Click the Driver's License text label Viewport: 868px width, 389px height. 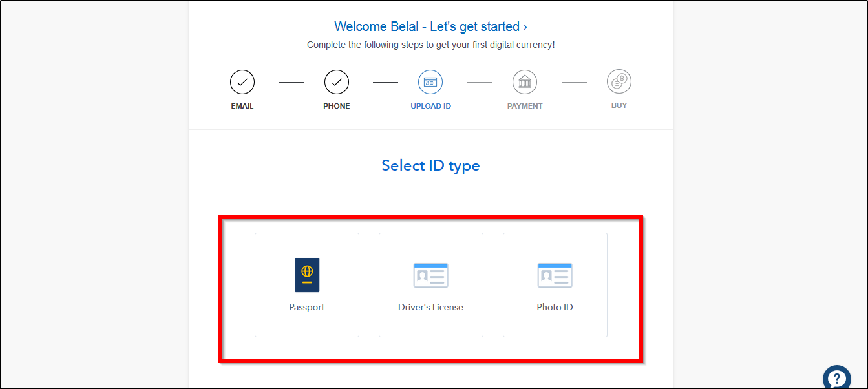point(431,307)
